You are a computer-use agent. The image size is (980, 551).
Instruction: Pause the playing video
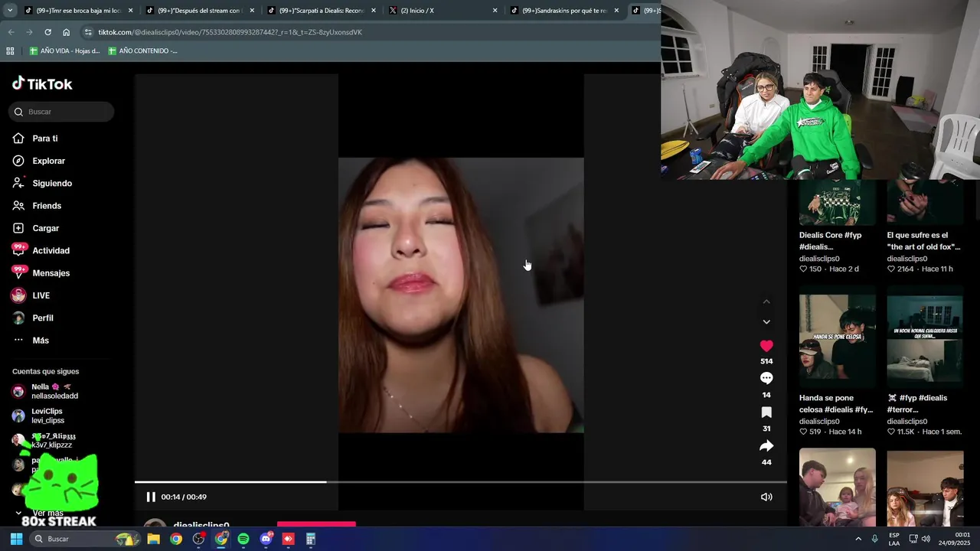[151, 497]
